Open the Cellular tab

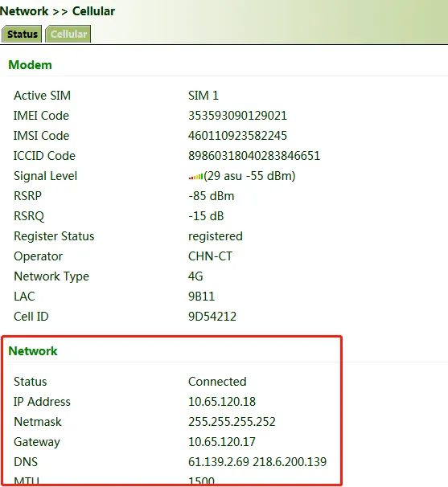[68, 35]
